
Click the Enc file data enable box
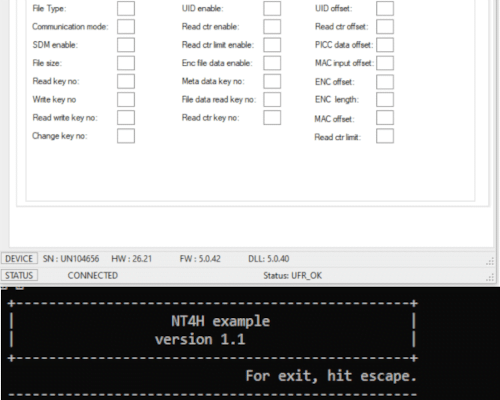point(272,63)
